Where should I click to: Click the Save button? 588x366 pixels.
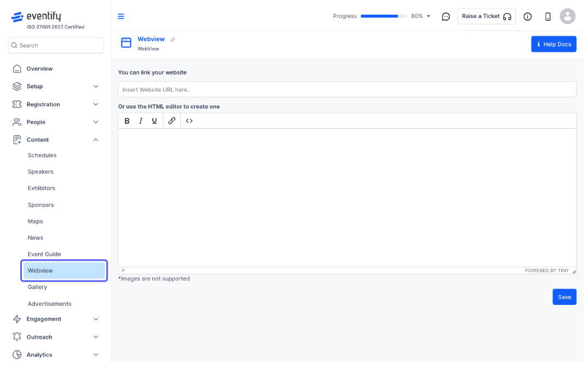point(564,297)
